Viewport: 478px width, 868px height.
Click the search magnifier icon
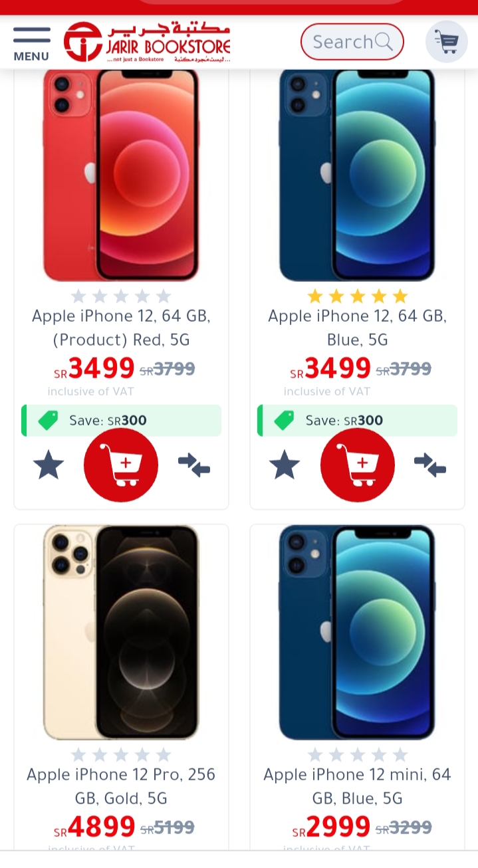point(384,42)
